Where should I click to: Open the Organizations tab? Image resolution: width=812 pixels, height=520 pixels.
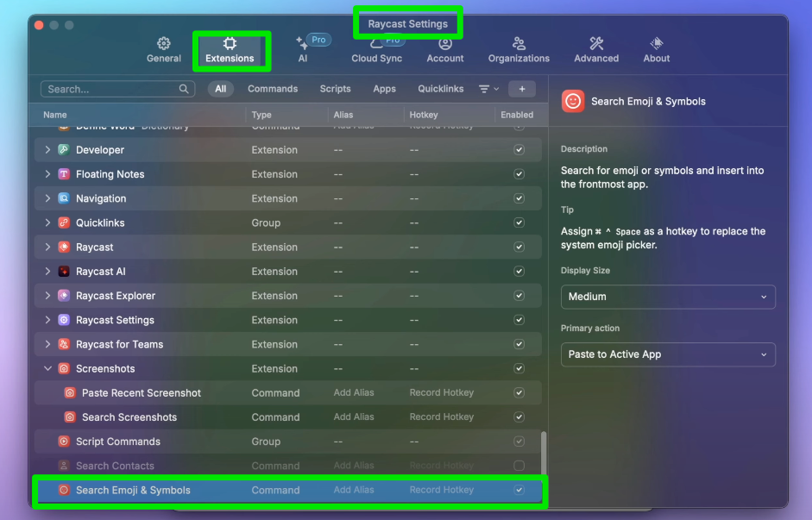pos(519,50)
